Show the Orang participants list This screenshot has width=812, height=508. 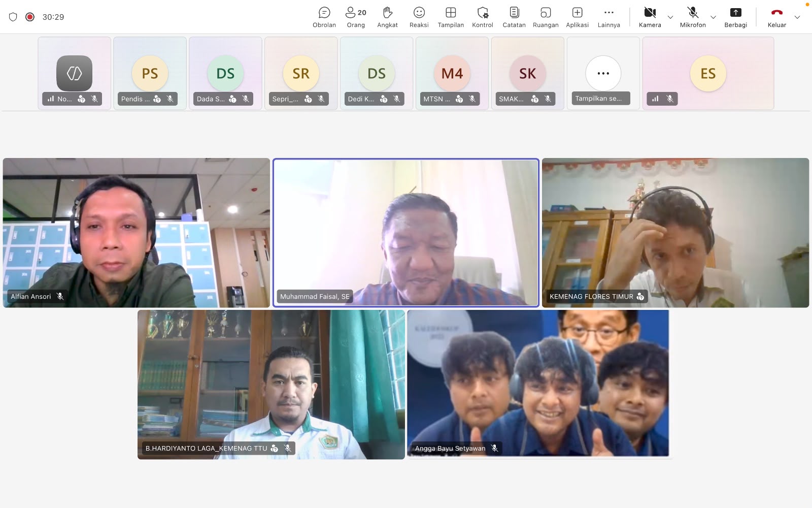(x=356, y=17)
